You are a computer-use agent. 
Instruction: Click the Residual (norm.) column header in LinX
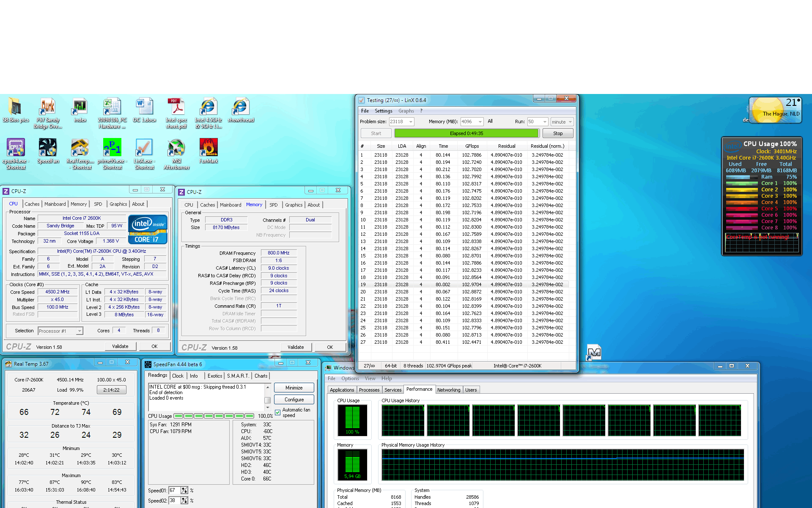[x=547, y=146]
